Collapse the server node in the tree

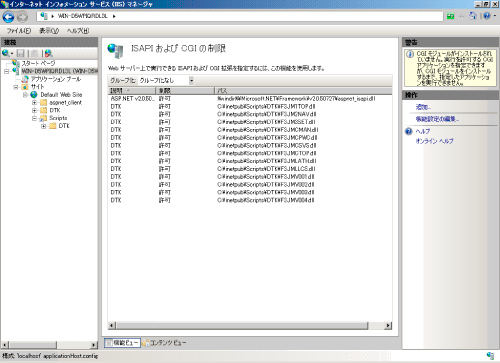[x=6, y=71]
